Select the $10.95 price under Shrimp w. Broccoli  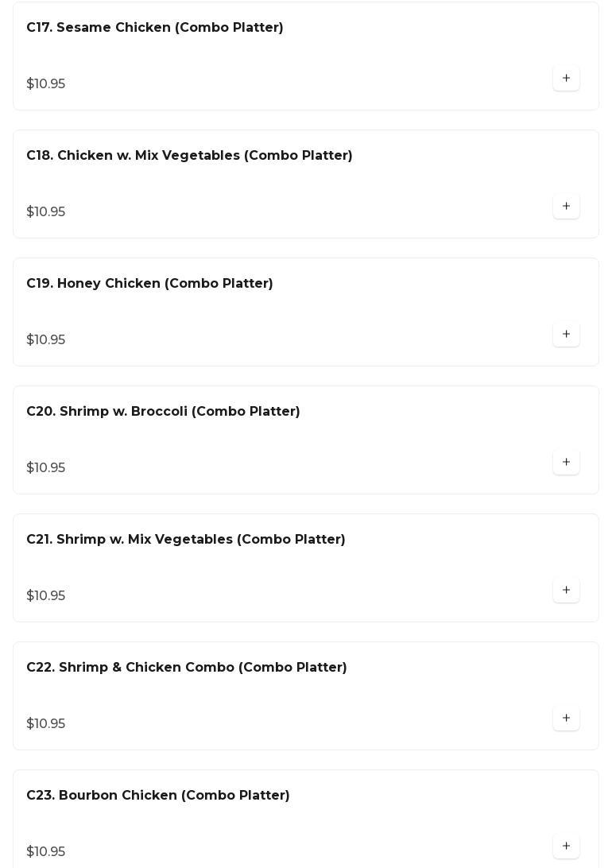coord(46,468)
